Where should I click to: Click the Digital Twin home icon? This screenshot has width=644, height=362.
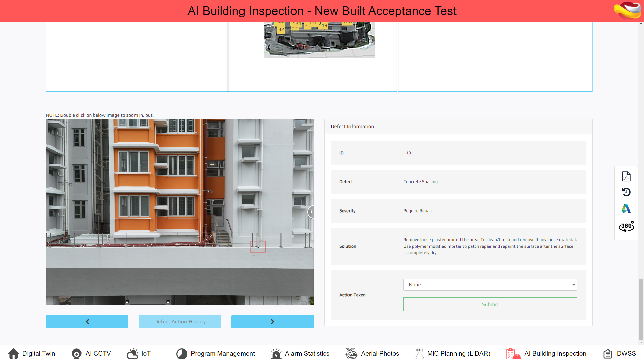click(x=13, y=353)
